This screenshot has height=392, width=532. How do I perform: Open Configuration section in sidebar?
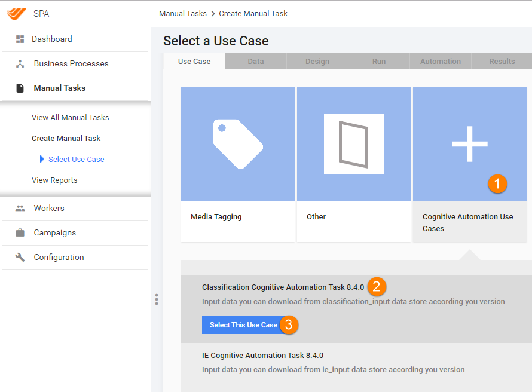click(x=59, y=258)
